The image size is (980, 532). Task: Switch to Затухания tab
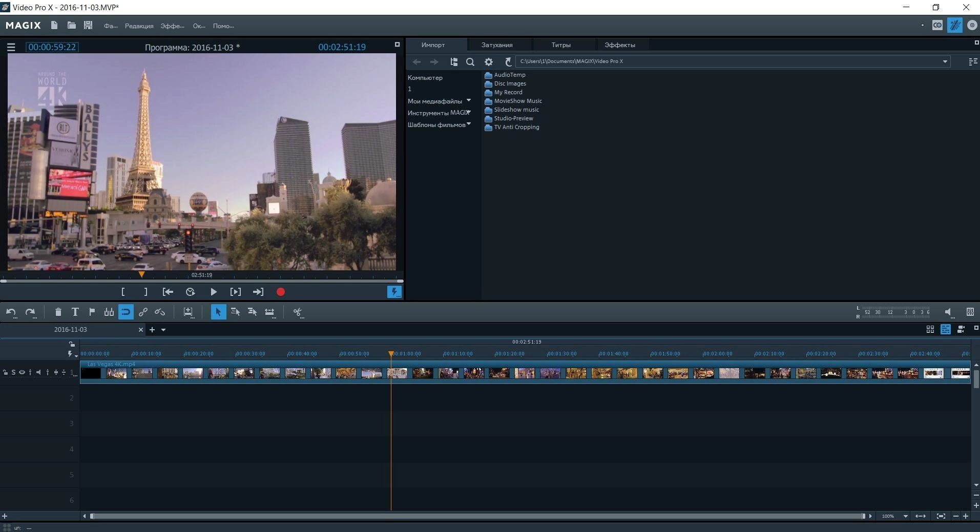click(x=497, y=45)
